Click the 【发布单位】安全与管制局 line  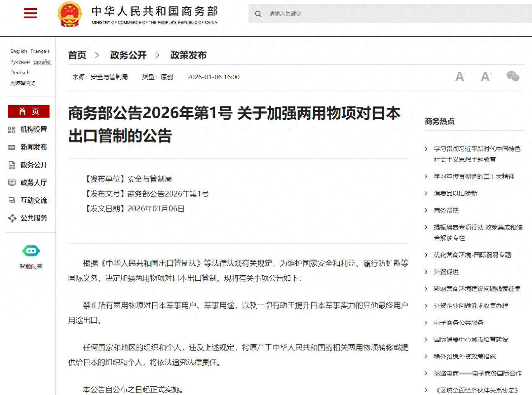tap(128, 179)
